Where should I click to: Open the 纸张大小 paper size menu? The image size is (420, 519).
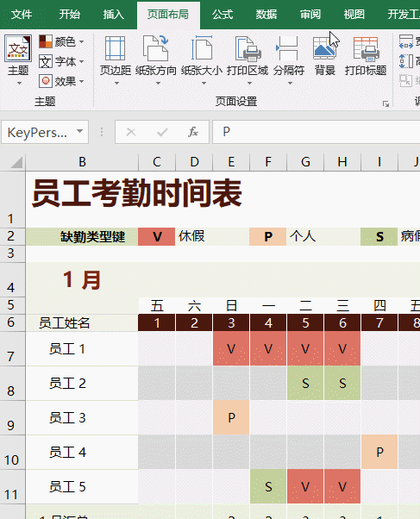tap(202, 59)
